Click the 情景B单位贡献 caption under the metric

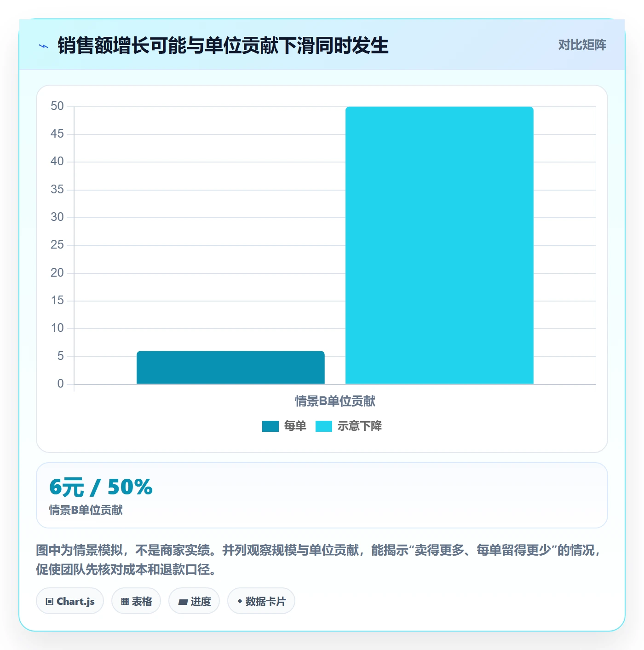[86, 510]
